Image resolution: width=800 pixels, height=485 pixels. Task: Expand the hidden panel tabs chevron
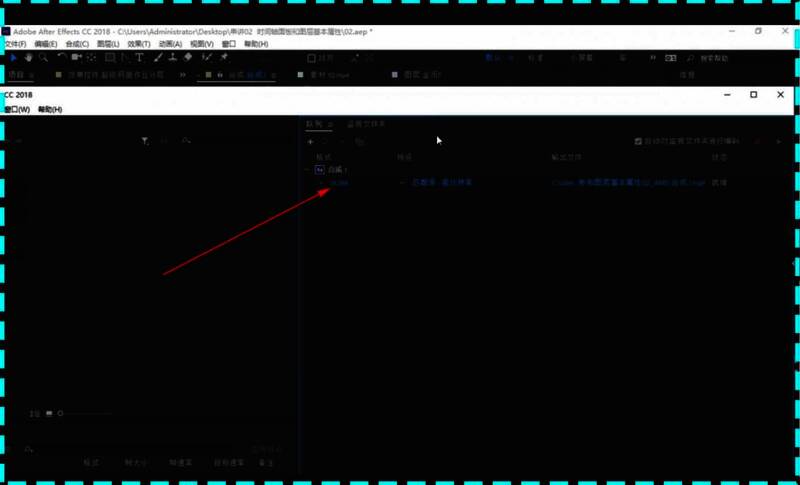[x=184, y=75]
